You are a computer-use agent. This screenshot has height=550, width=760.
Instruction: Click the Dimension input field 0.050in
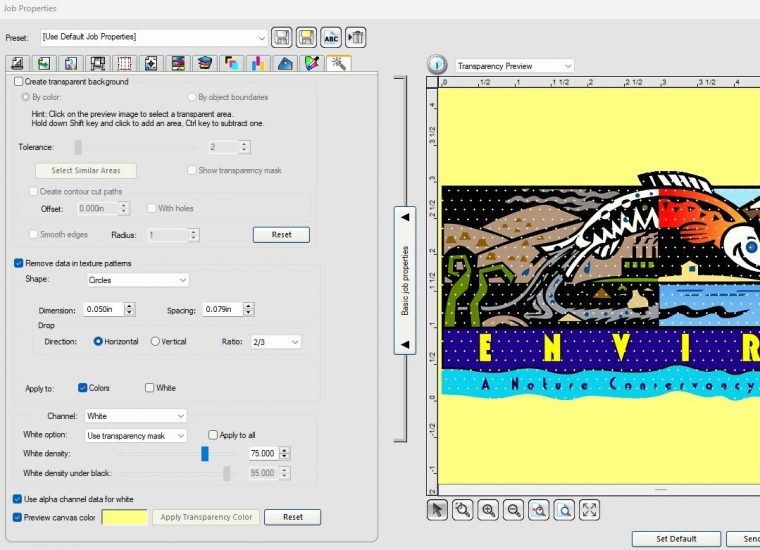point(103,309)
